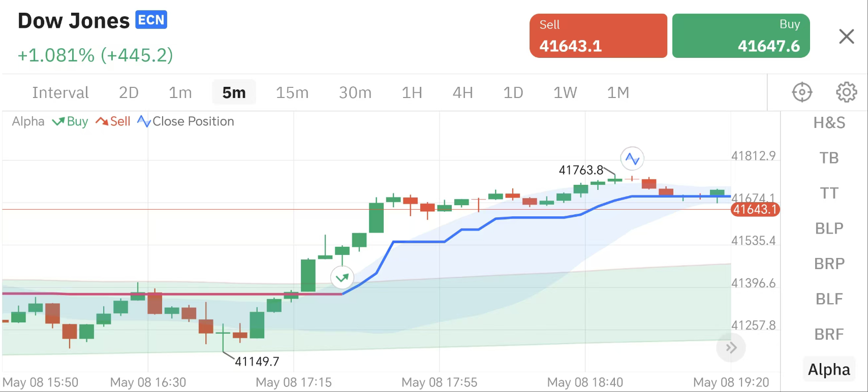Enable the TT indicator
Screen dimensions: 868x392
[829, 193]
